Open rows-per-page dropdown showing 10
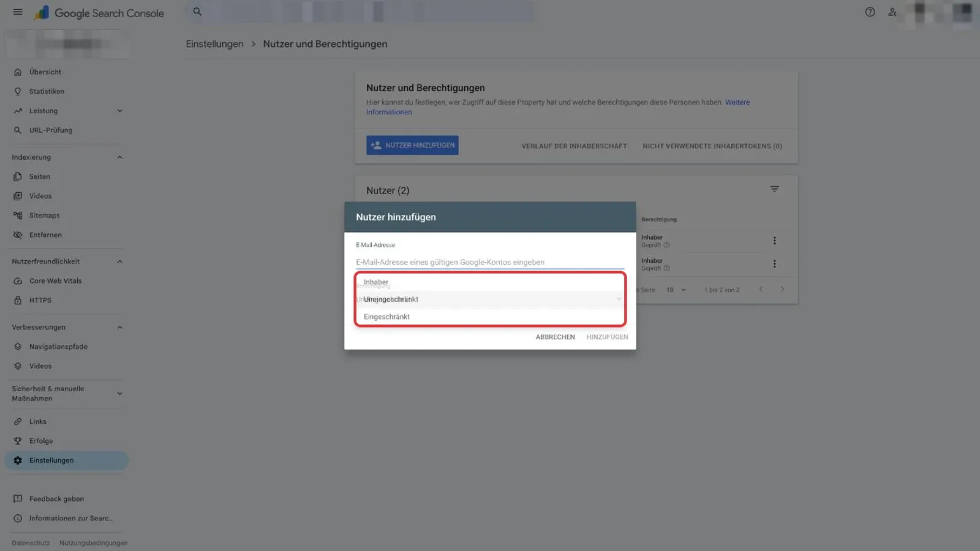Screen dimensions: 980x551 [676, 290]
